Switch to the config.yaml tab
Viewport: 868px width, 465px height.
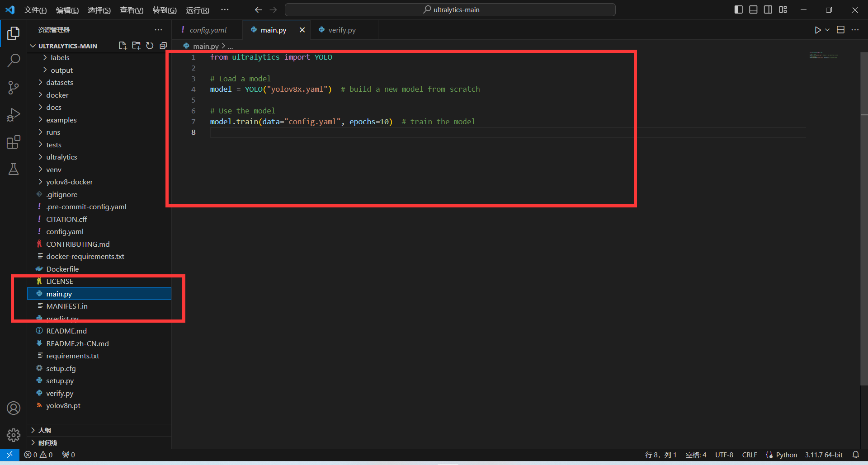click(208, 30)
